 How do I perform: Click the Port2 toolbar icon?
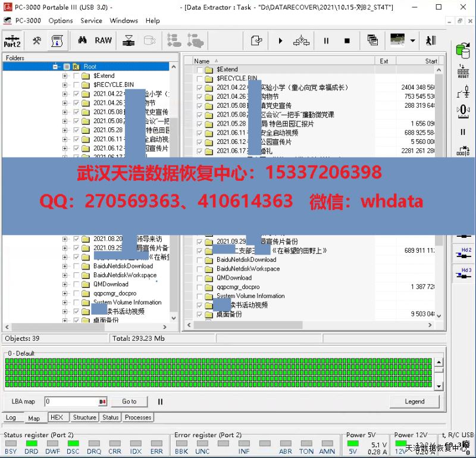coord(12,41)
